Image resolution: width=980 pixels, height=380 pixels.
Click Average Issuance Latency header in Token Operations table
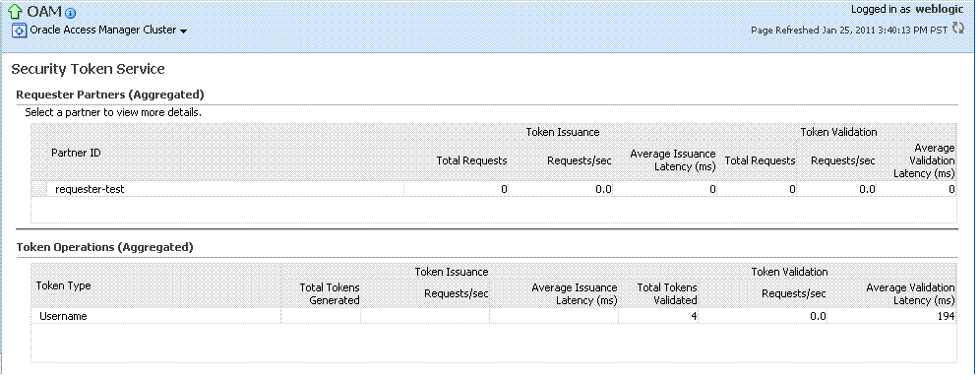click(575, 293)
